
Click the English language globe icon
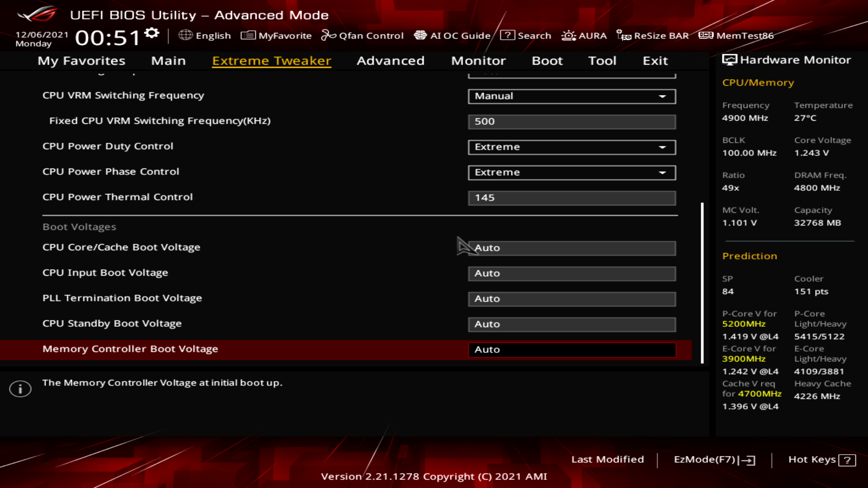[x=185, y=35]
